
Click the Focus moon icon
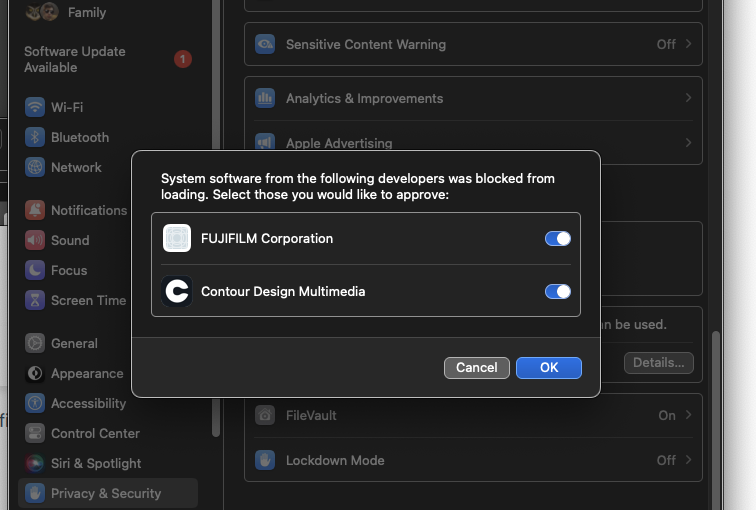35,270
